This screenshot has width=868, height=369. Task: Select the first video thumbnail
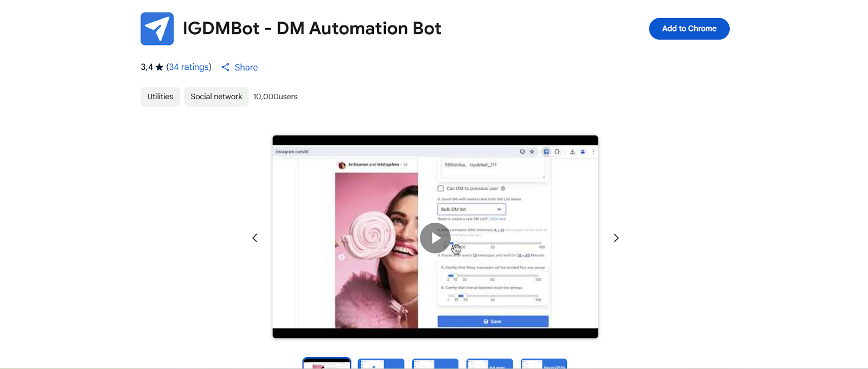(x=327, y=364)
